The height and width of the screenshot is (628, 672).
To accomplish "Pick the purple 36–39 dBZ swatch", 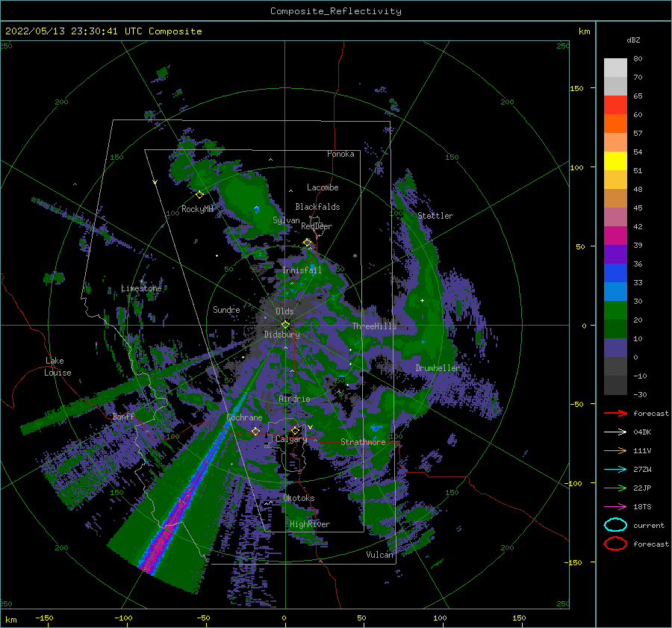I will 615,254.
